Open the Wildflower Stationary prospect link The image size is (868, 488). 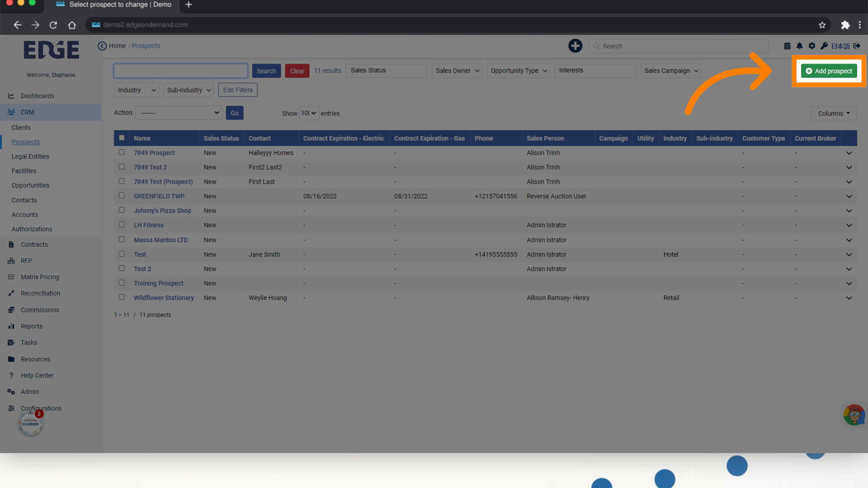164,298
